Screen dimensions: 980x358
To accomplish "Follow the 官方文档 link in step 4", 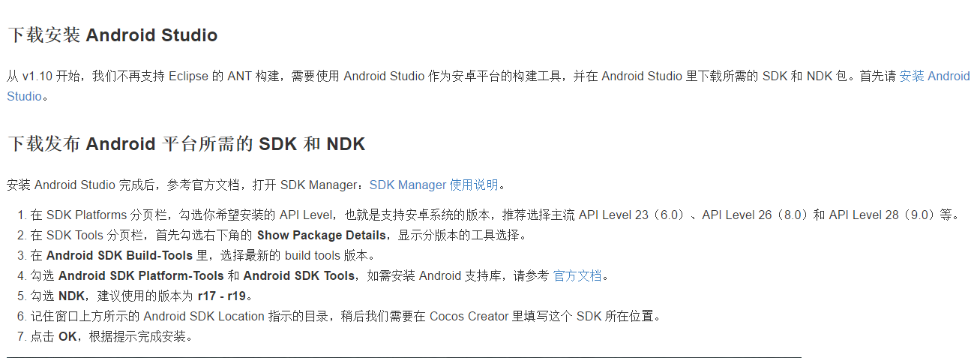I will 577,275.
